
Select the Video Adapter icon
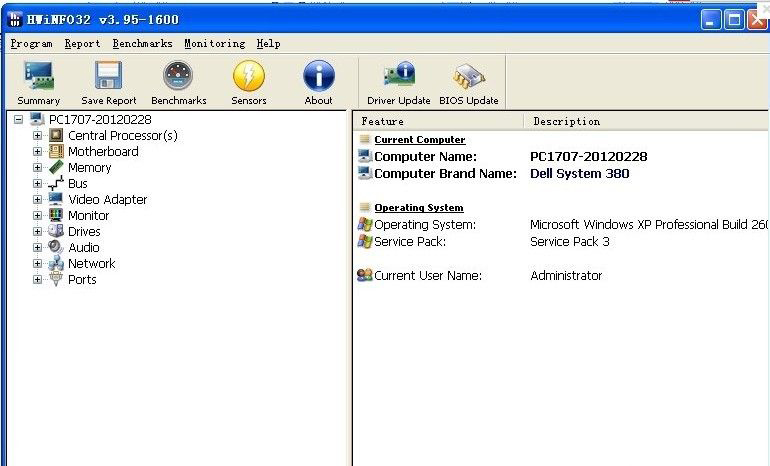[x=56, y=199]
